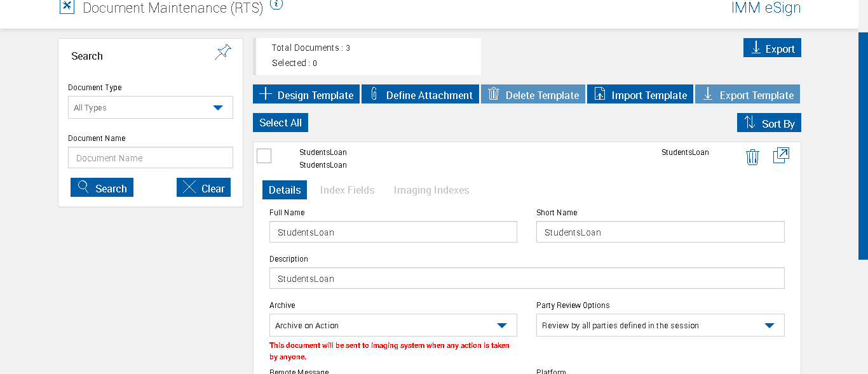Open the Sort By options
The image size is (868, 374).
point(769,123)
